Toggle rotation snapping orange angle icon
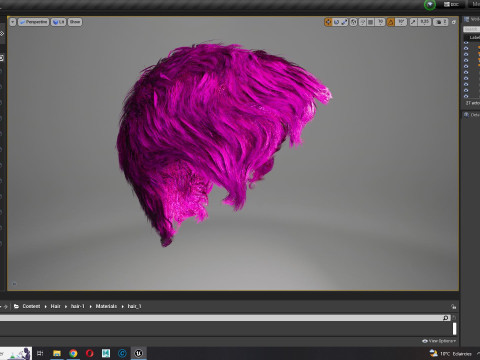 click(391, 22)
